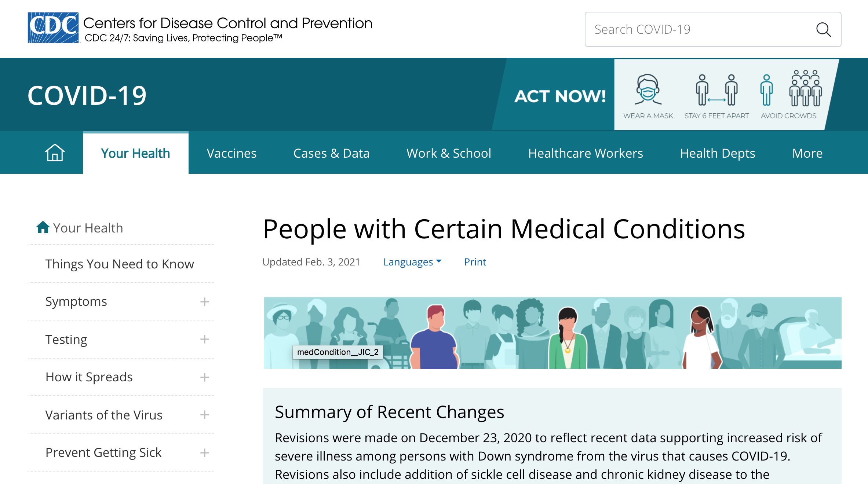Image resolution: width=868 pixels, height=484 pixels.
Task: Expand Variants of the Virus section
Action: tap(204, 415)
